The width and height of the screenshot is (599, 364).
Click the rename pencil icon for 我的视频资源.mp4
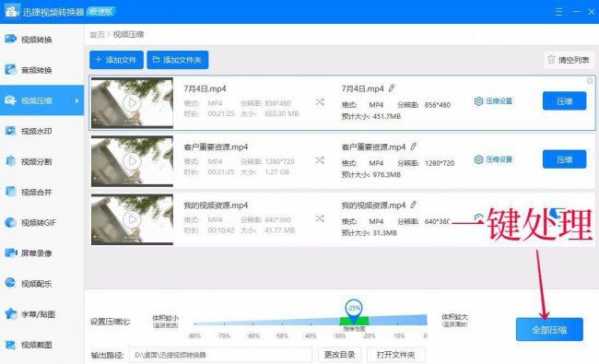(414, 205)
